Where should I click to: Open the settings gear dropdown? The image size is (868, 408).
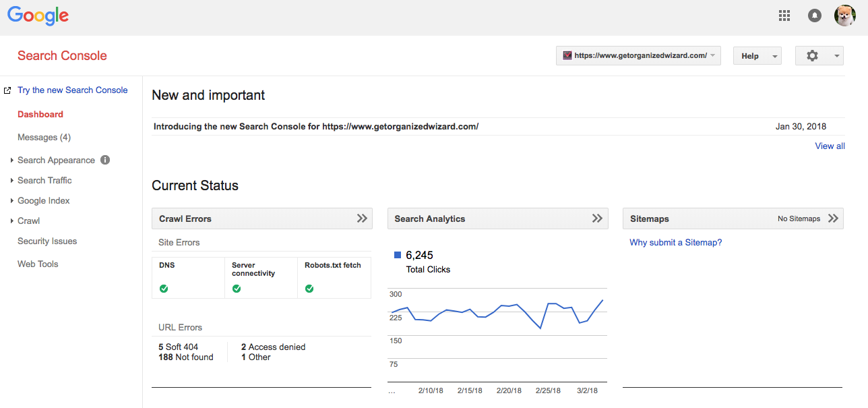click(x=819, y=56)
